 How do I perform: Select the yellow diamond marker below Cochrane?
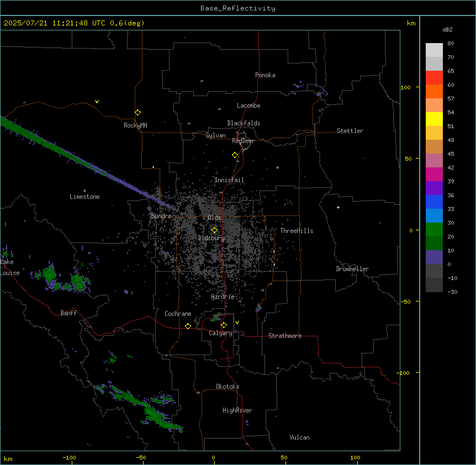188,326
